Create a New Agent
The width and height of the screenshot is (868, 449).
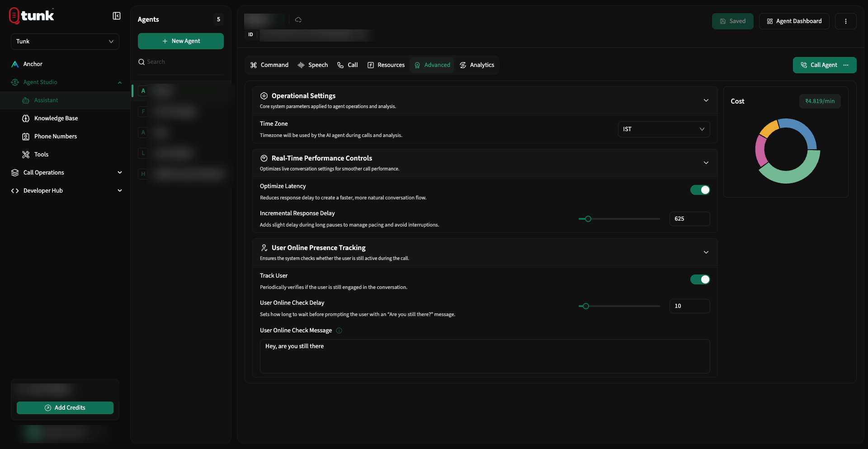[181, 41]
